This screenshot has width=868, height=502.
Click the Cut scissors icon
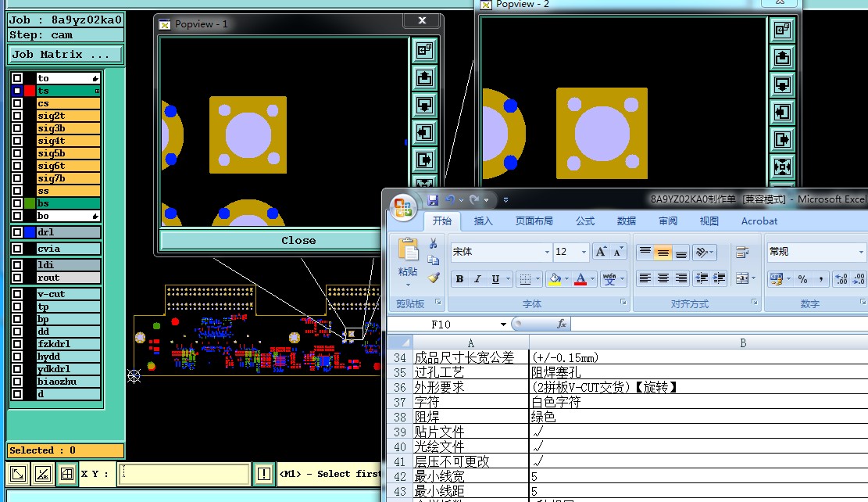433,244
